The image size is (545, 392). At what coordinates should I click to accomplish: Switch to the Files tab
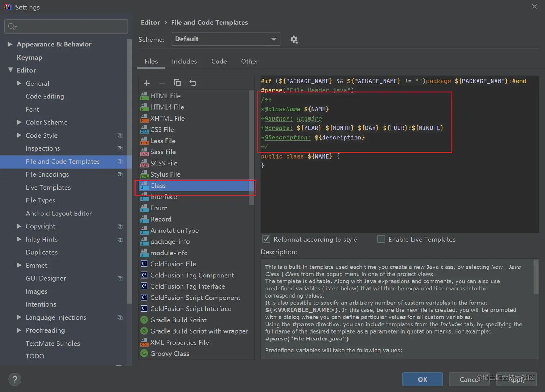coord(151,61)
